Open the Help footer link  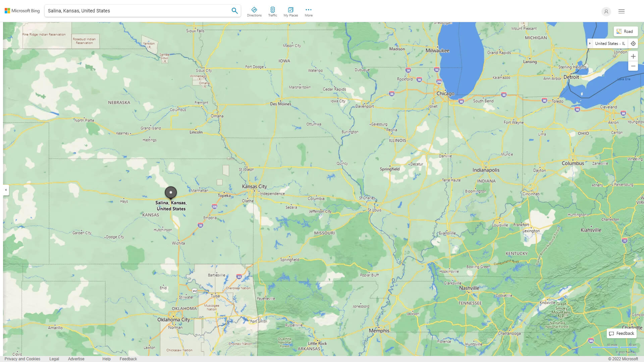tap(106, 359)
